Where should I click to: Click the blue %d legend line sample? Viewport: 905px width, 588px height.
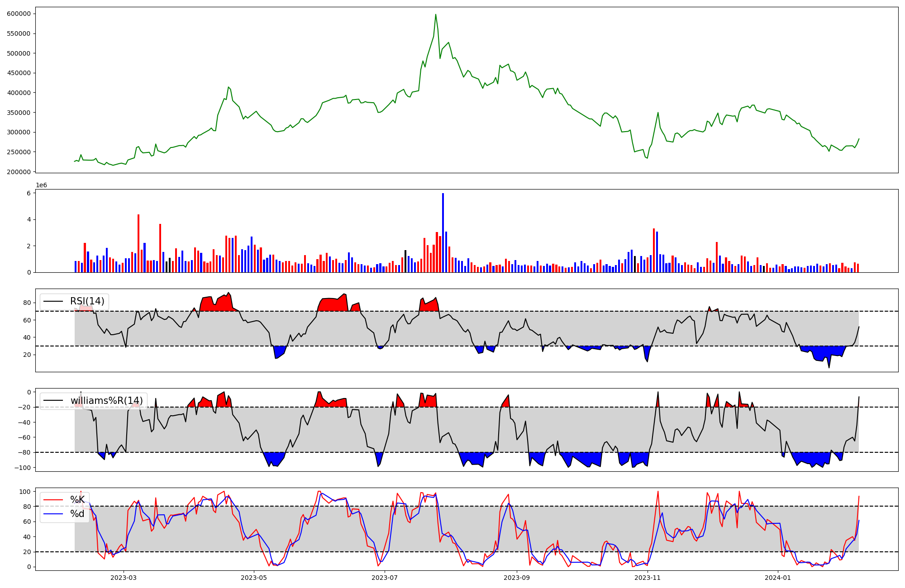point(53,514)
